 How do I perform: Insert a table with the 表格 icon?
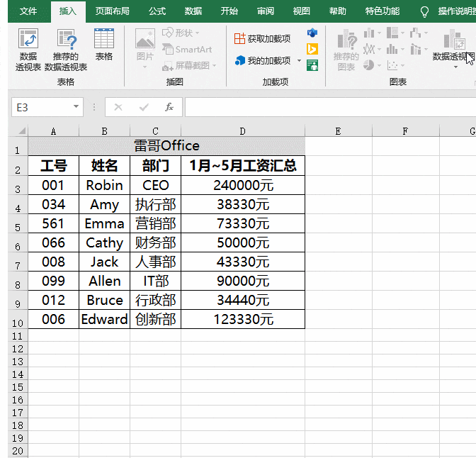tap(104, 38)
